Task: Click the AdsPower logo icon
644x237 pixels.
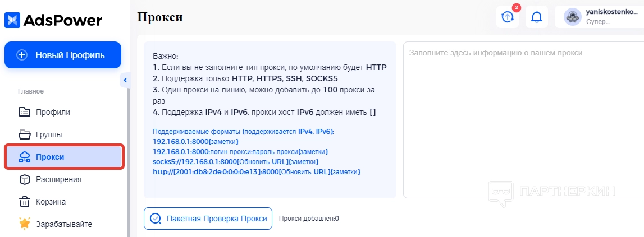Action: (12, 20)
